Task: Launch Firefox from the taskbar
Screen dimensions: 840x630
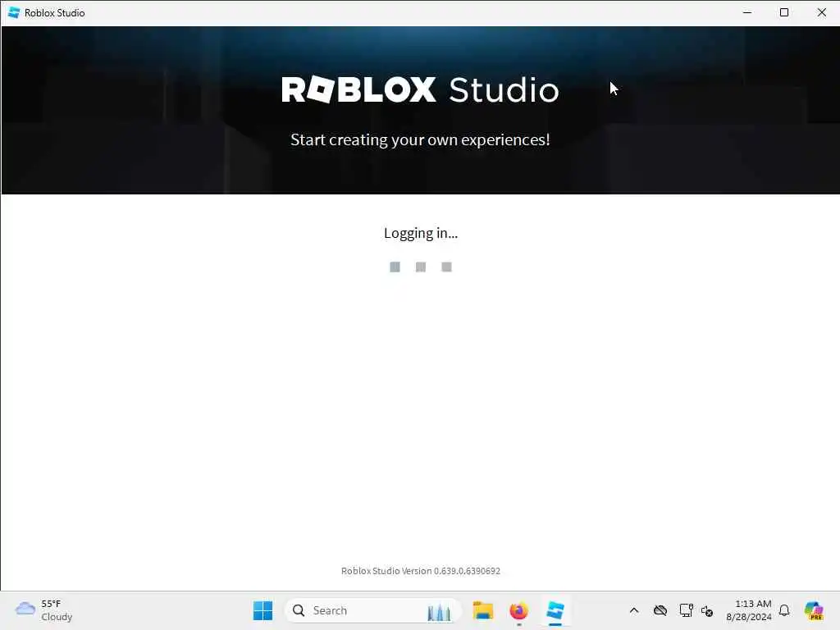Action: [x=518, y=610]
